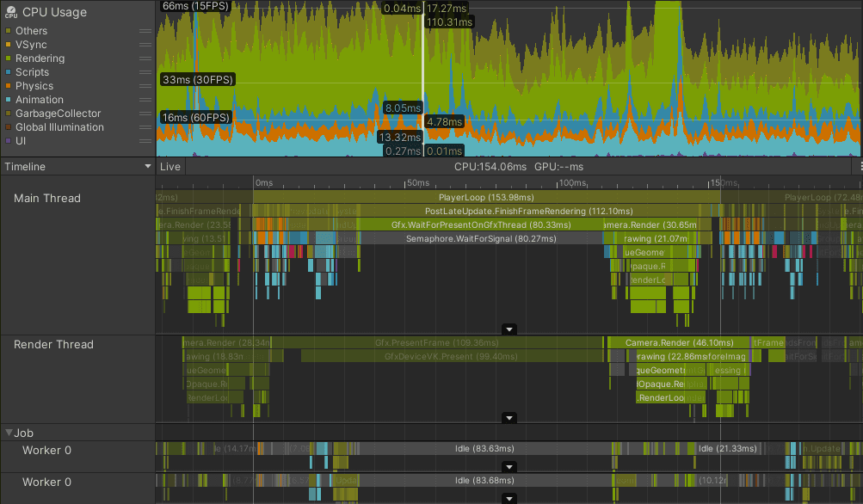This screenshot has height=504, width=863.
Task: Select the Camera.Render sample in Render Thread
Action: tap(679, 342)
